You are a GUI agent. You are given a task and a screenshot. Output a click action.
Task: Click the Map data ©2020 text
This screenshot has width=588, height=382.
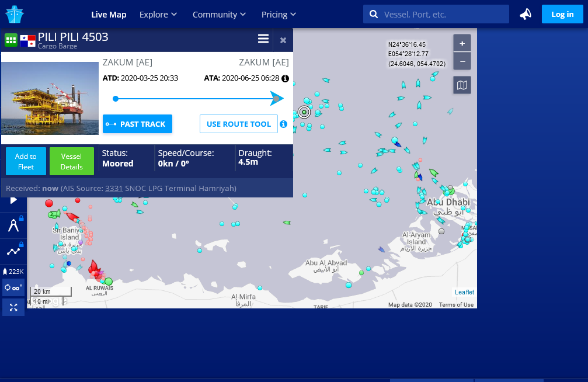pyautogui.click(x=410, y=305)
